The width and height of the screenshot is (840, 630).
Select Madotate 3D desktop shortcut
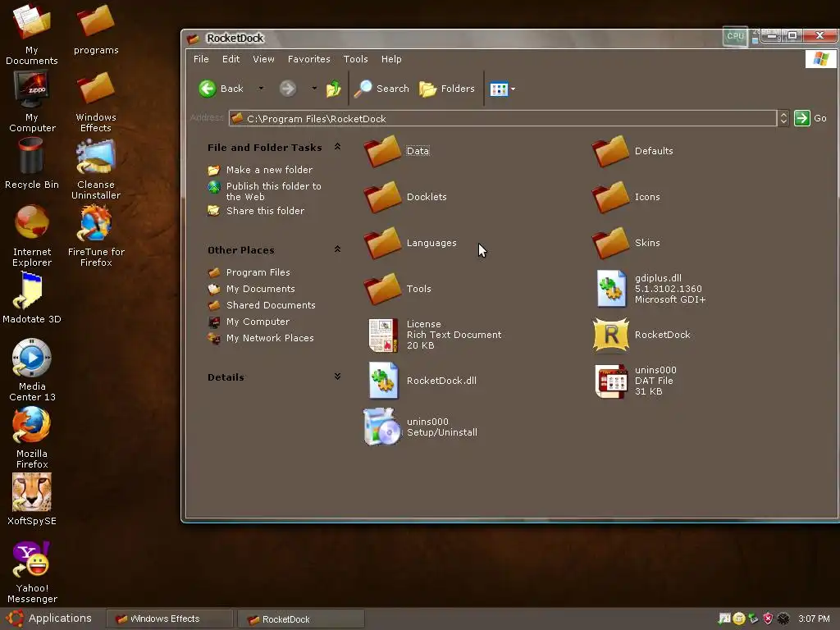point(28,291)
